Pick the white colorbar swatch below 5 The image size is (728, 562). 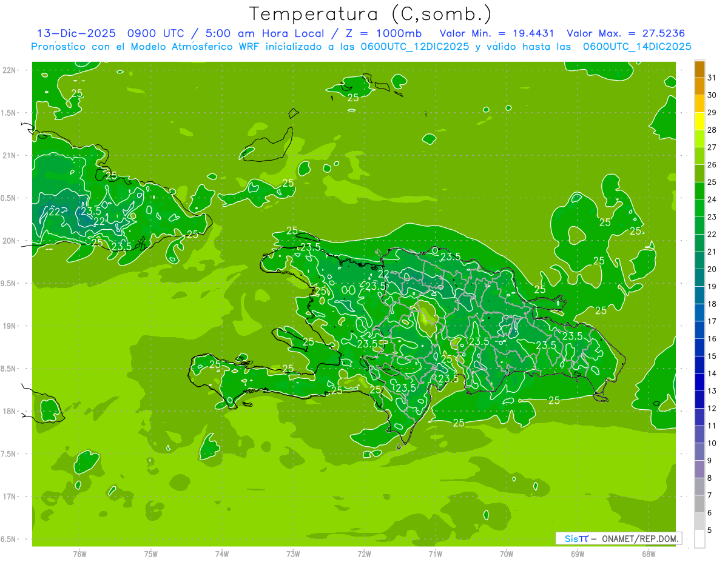[x=699, y=538]
